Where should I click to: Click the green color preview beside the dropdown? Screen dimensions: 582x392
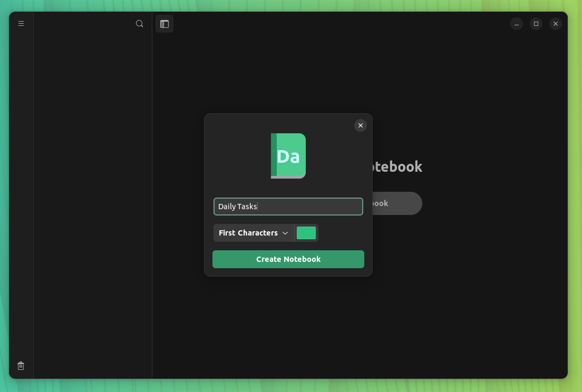[x=306, y=232]
